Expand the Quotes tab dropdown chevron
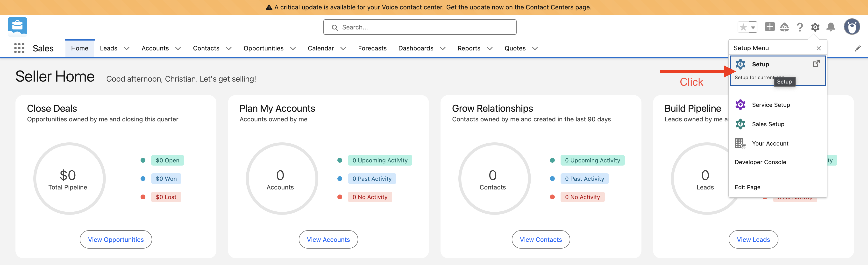 (535, 49)
